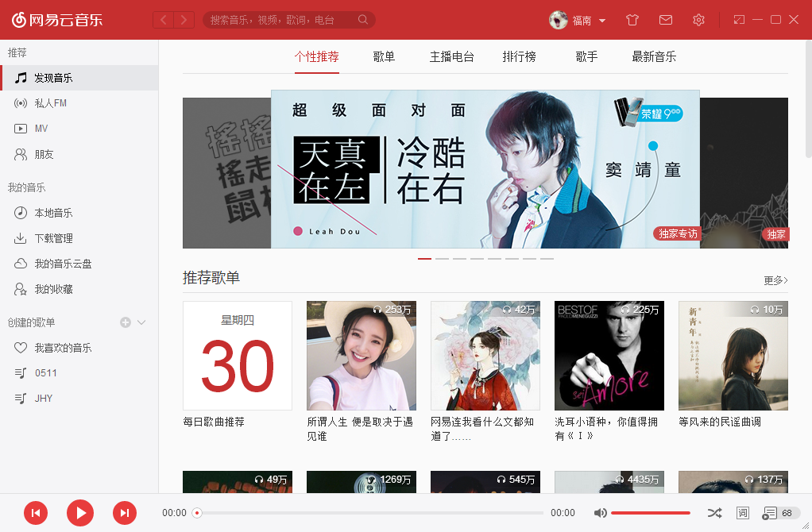The image size is (812, 532).
Task: Collapse the 创建的歌单 section
Action: (x=141, y=322)
